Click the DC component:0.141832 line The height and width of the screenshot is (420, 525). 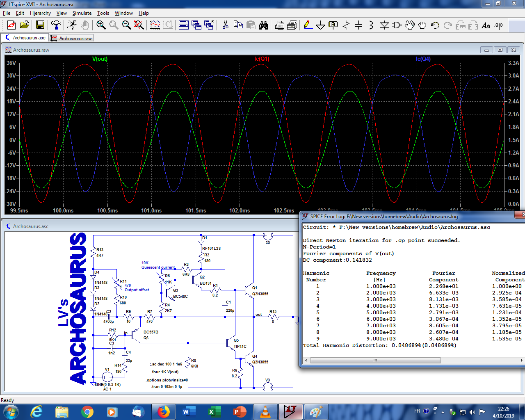tap(337, 260)
